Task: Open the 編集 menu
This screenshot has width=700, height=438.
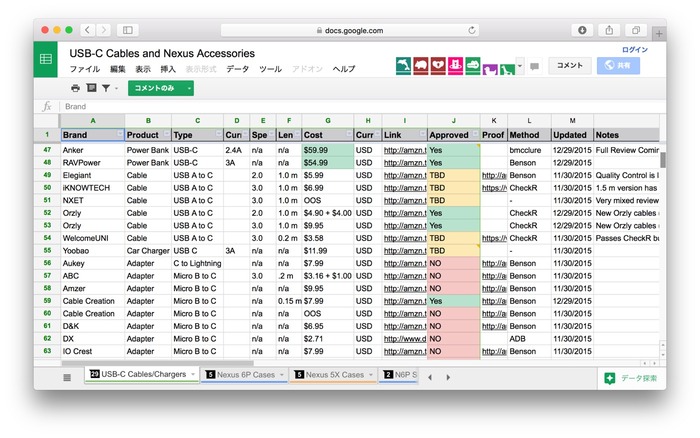Action: (x=118, y=69)
